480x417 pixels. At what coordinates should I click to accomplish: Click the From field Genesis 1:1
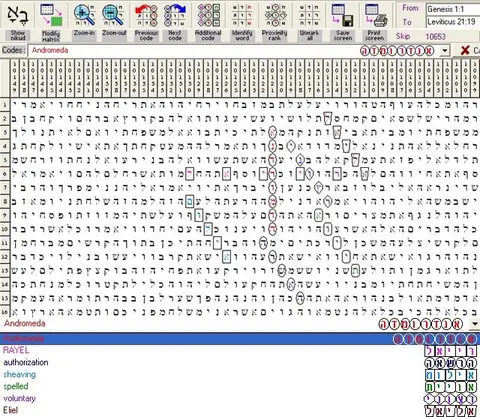(453, 9)
